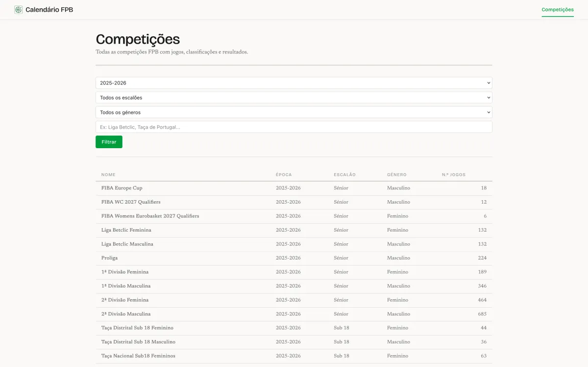
Task: Open Liga Betclic Feminina competition
Action: pos(126,230)
